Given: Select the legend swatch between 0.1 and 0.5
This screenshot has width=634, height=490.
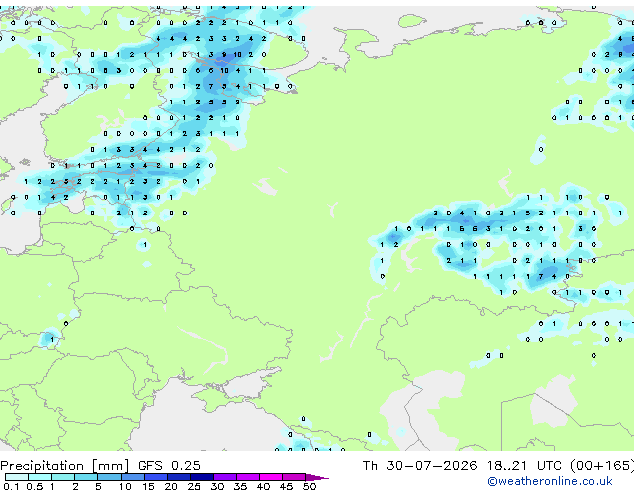Looking at the screenshot, I should click(x=17, y=477).
